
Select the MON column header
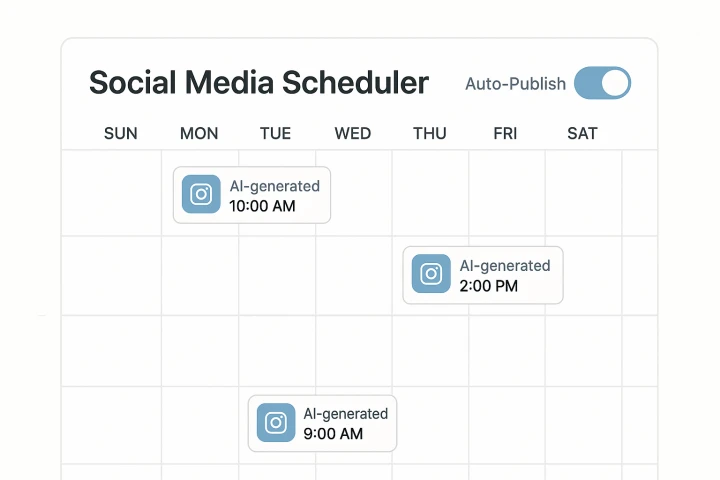[x=199, y=134]
